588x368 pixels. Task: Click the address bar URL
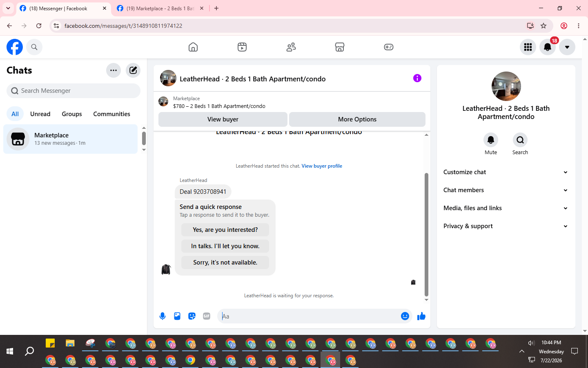tap(123, 26)
